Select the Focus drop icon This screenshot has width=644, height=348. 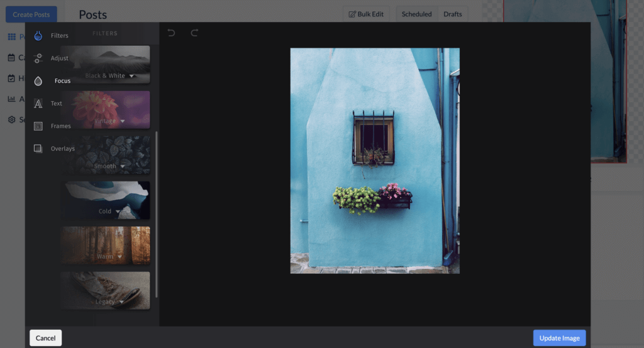click(38, 81)
